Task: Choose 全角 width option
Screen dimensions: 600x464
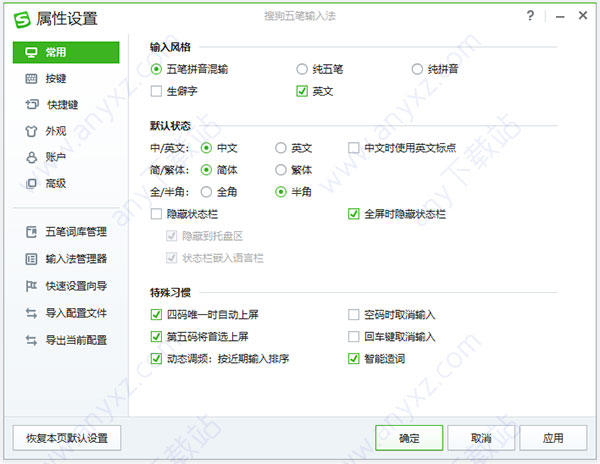Action: click(x=206, y=192)
